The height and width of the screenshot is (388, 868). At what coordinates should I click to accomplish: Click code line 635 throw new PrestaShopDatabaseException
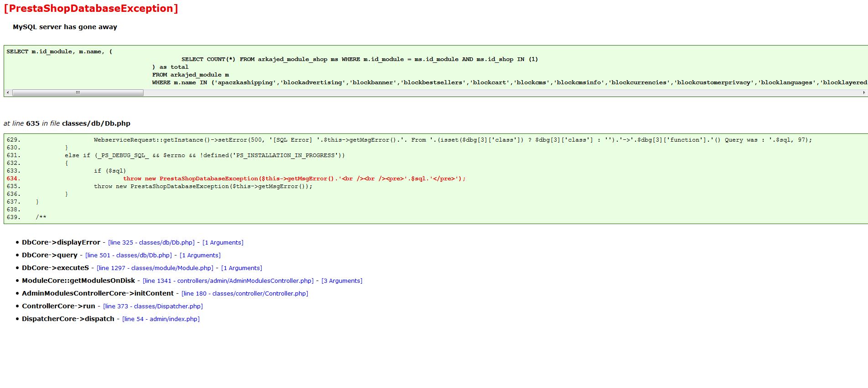click(203, 186)
